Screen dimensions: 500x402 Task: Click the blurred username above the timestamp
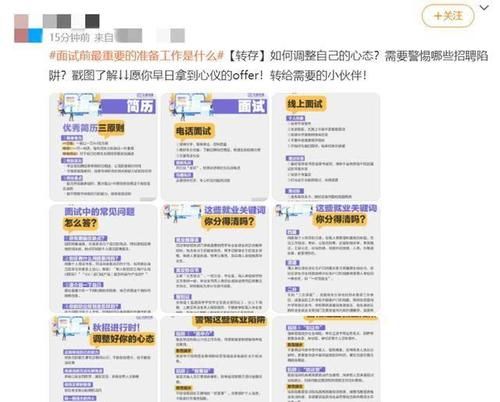[71, 21]
